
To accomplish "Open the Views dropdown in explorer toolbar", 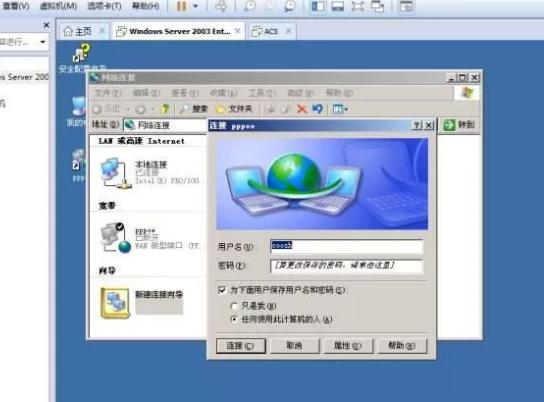I will pyautogui.click(x=340, y=109).
